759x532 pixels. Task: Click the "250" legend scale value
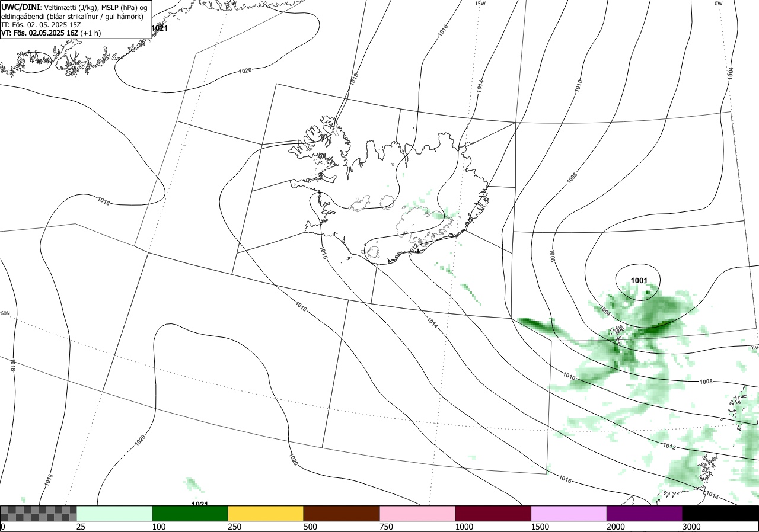pos(234,527)
